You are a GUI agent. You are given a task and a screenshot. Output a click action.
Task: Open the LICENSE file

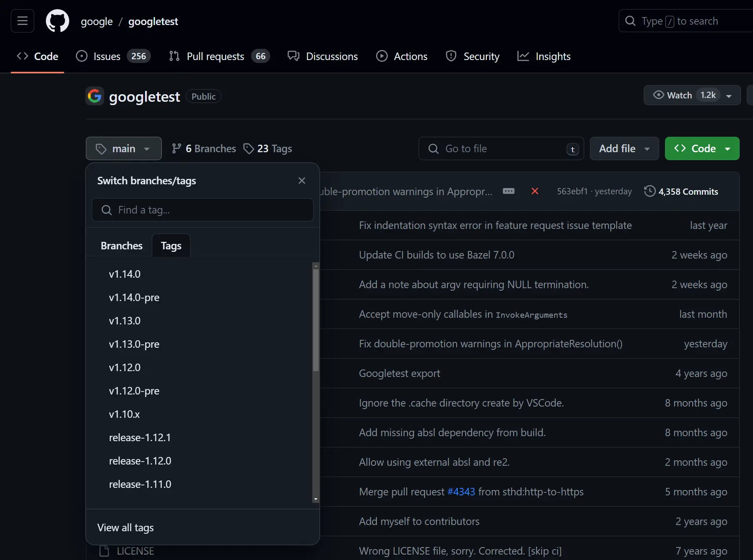[135, 551]
